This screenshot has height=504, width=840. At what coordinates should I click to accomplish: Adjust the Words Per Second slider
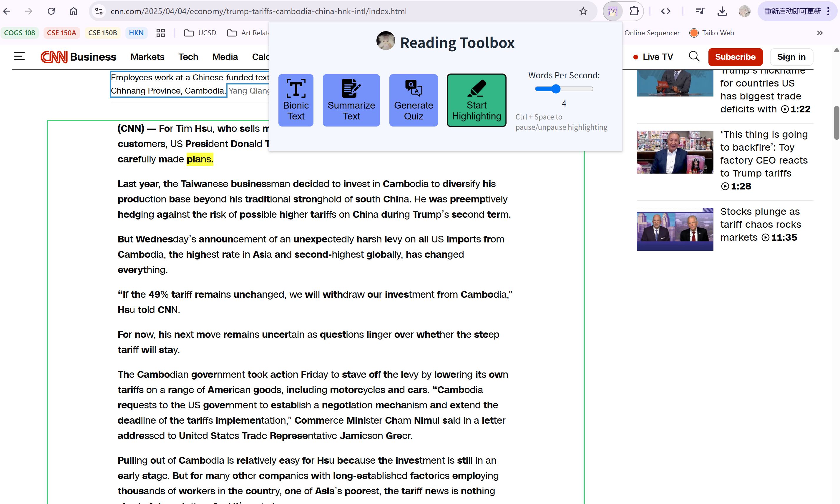(556, 89)
